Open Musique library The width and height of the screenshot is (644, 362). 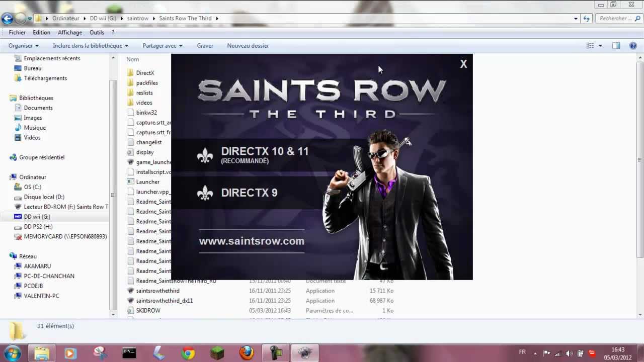(30, 128)
